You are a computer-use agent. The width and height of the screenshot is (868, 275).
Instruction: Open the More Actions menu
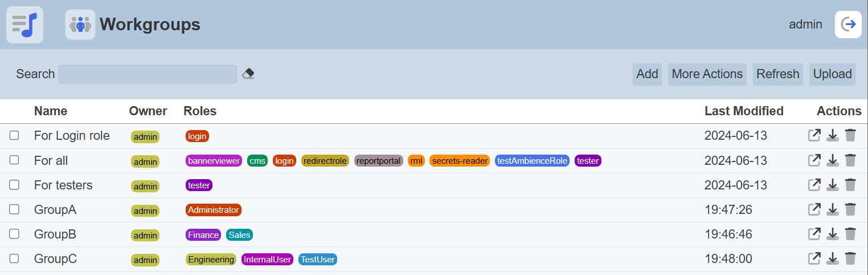point(707,74)
